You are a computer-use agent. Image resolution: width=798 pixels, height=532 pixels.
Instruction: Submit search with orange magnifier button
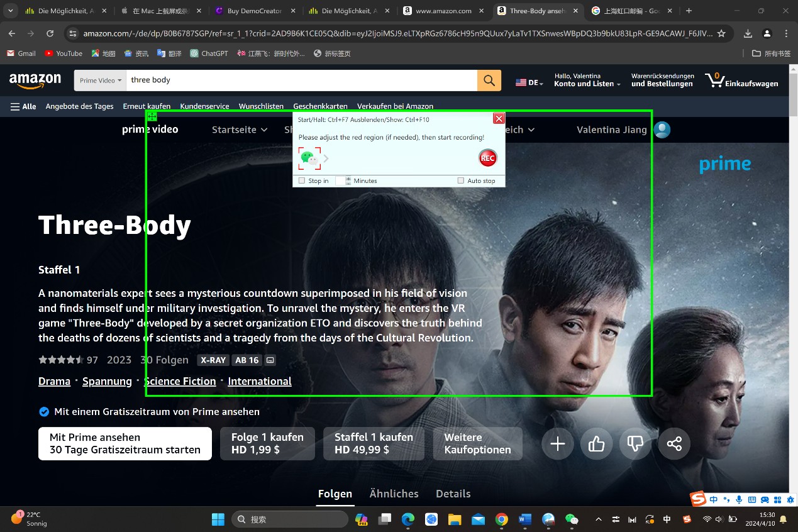[489, 80]
